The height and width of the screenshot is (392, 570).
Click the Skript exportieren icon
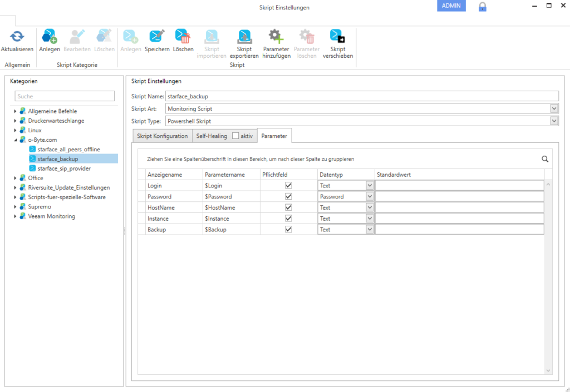pyautogui.click(x=244, y=37)
